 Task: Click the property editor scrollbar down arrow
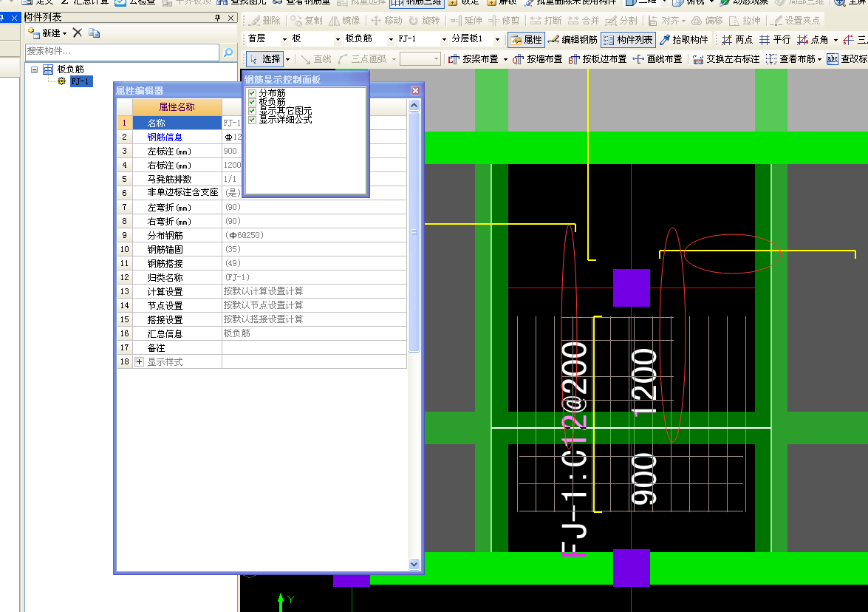pos(414,565)
